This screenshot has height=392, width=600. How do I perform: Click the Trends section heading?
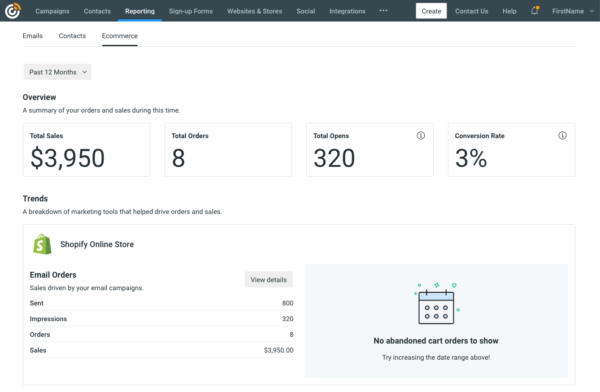(35, 199)
